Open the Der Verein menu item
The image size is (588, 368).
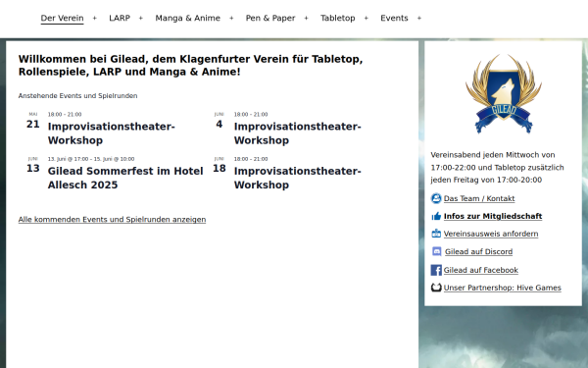coord(62,18)
